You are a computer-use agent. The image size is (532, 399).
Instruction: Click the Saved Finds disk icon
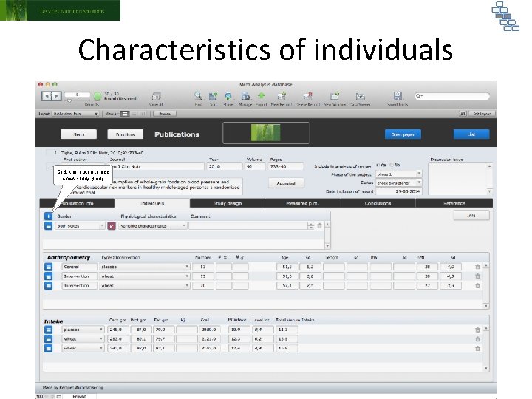pos(398,95)
